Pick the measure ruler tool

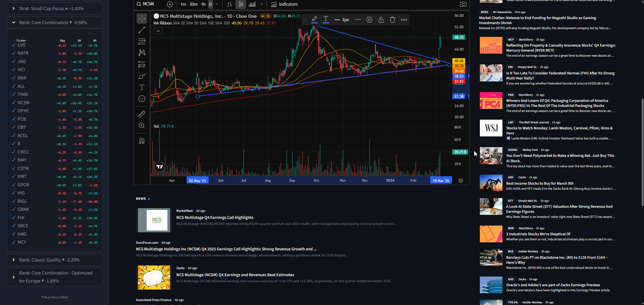click(x=142, y=114)
